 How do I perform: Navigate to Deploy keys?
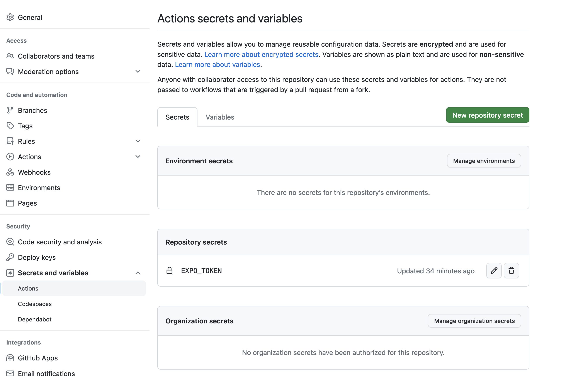click(36, 257)
